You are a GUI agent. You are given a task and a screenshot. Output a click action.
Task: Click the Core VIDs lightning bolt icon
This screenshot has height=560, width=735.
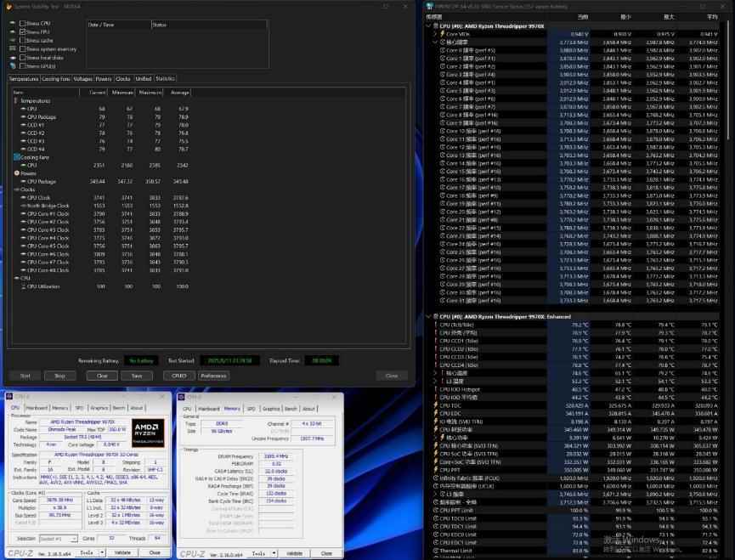(443, 33)
